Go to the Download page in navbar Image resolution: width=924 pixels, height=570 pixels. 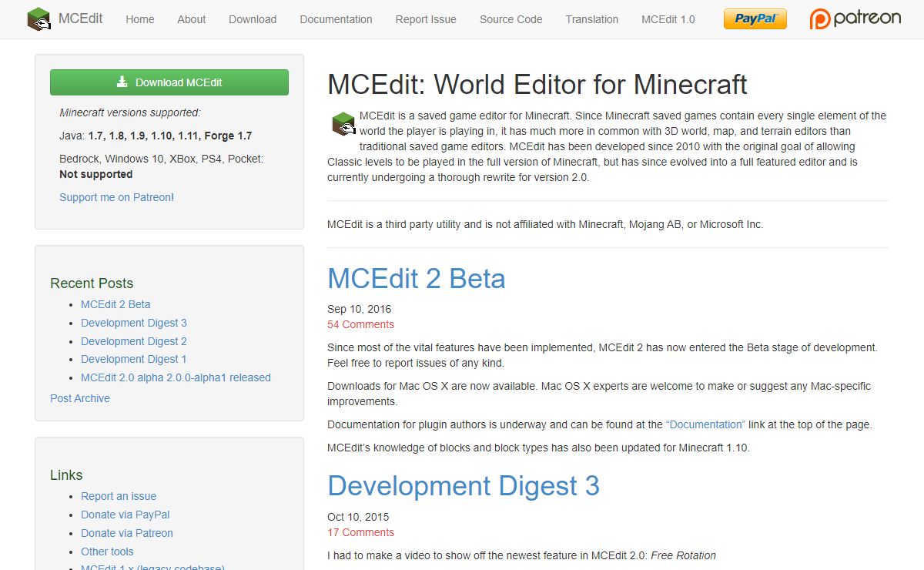click(253, 19)
